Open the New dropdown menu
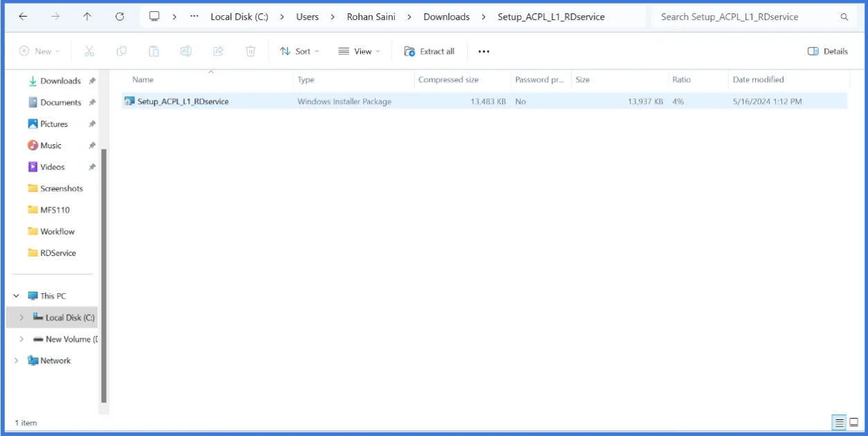 pyautogui.click(x=39, y=51)
